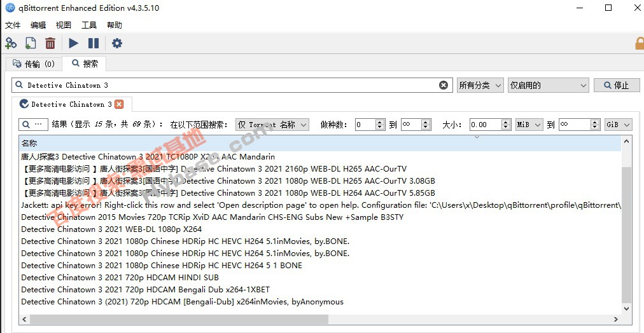The height and width of the screenshot is (333, 644).
Task: Click the vertical scrollbar thumb of results
Action: click(x=626, y=234)
